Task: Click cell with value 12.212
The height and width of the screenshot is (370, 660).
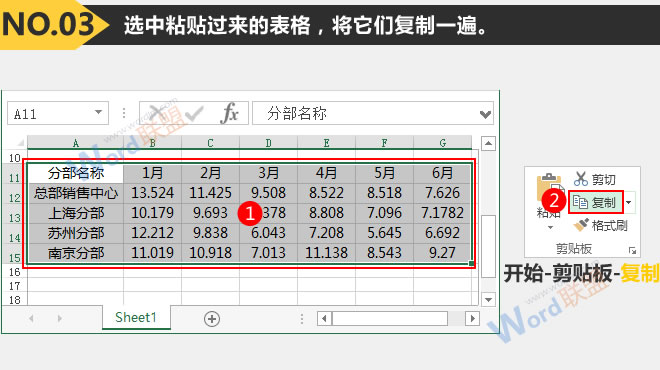Action: click(x=152, y=233)
